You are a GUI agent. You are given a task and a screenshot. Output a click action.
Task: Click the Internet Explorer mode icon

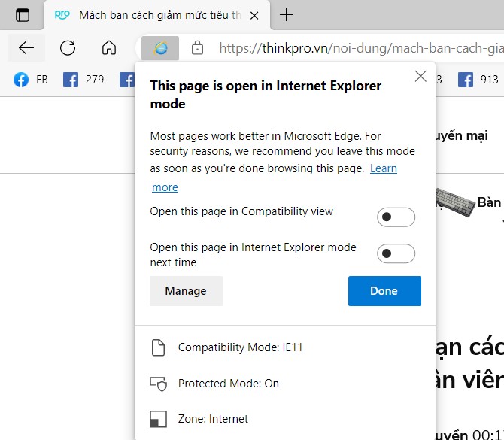point(160,48)
